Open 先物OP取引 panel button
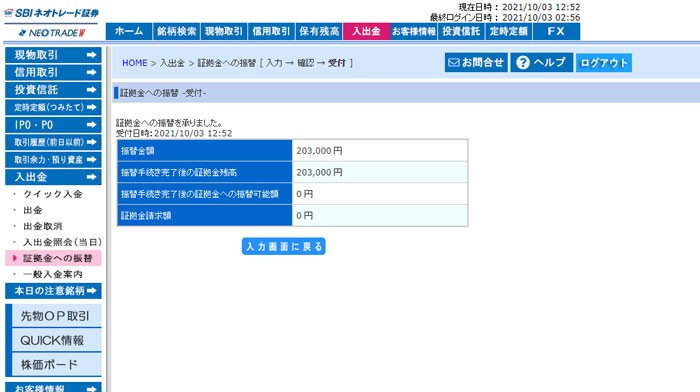This screenshot has height=392, width=700. 56,316
